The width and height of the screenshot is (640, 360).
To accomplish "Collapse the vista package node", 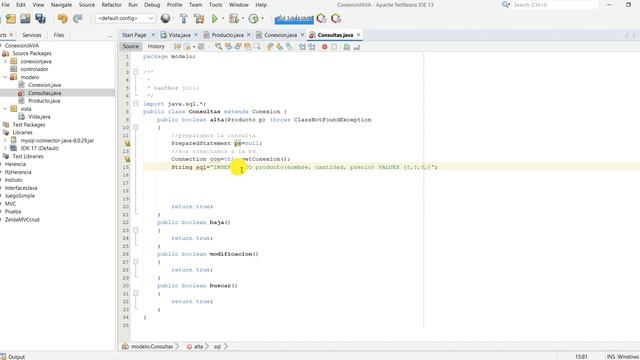I will coord(5,109).
